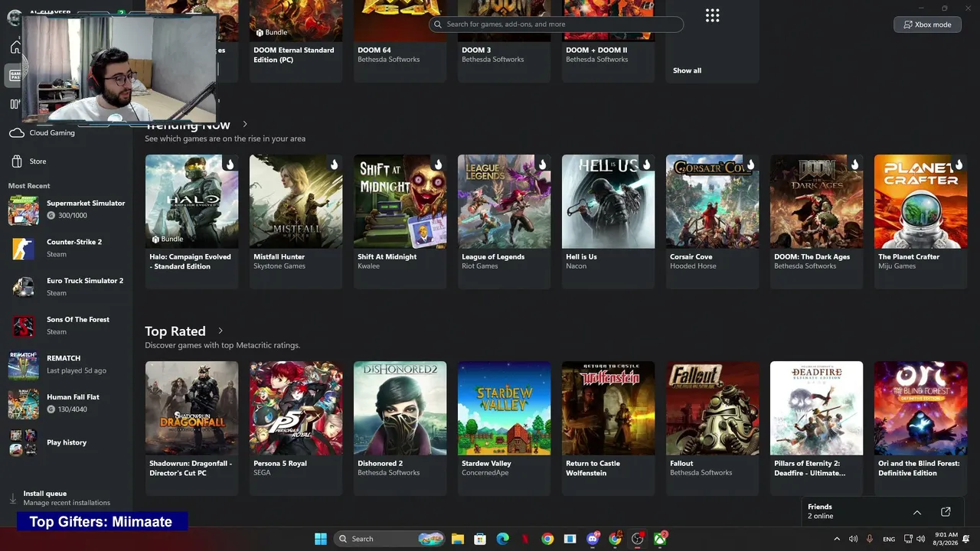The width and height of the screenshot is (980, 551).
Task: Click the flame badge on DOOM: The Dark Ages
Action: 854,165
